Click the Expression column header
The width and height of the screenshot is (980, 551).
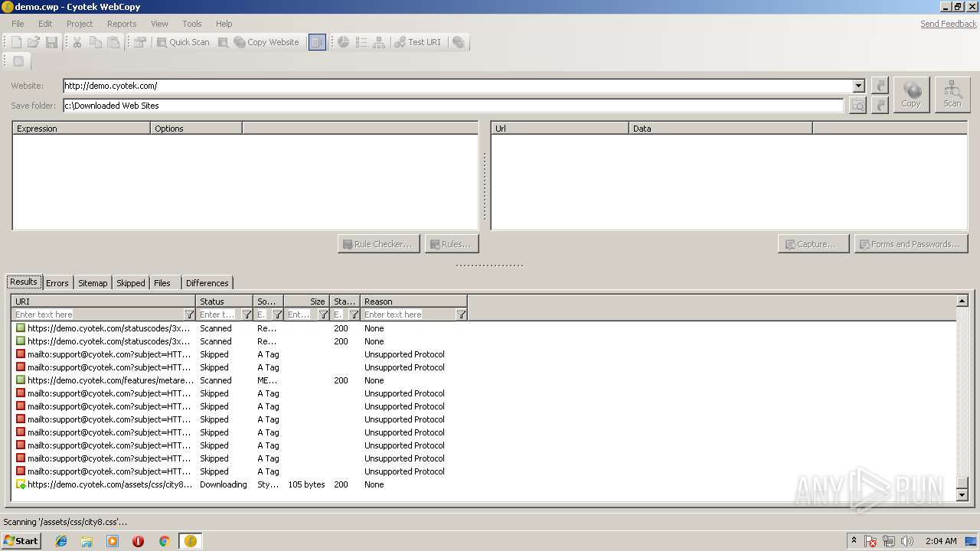(82, 129)
